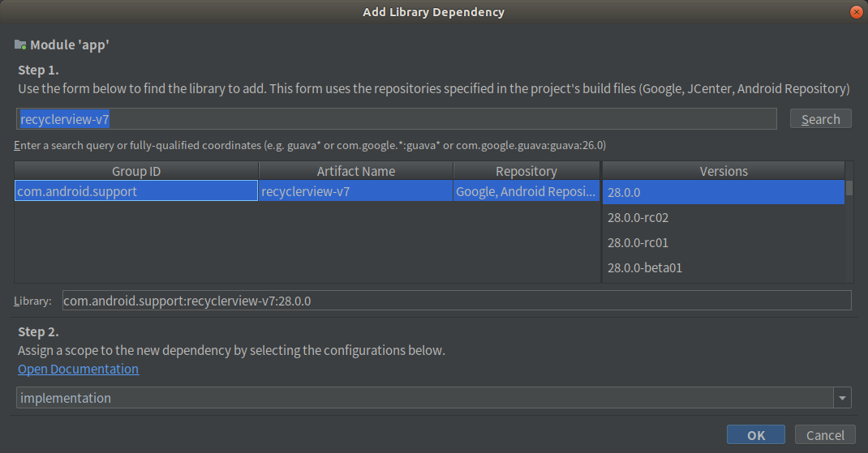The image size is (868, 453).
Task: Choose version 28.0.0-rc01
Action: tap(724, 242)
